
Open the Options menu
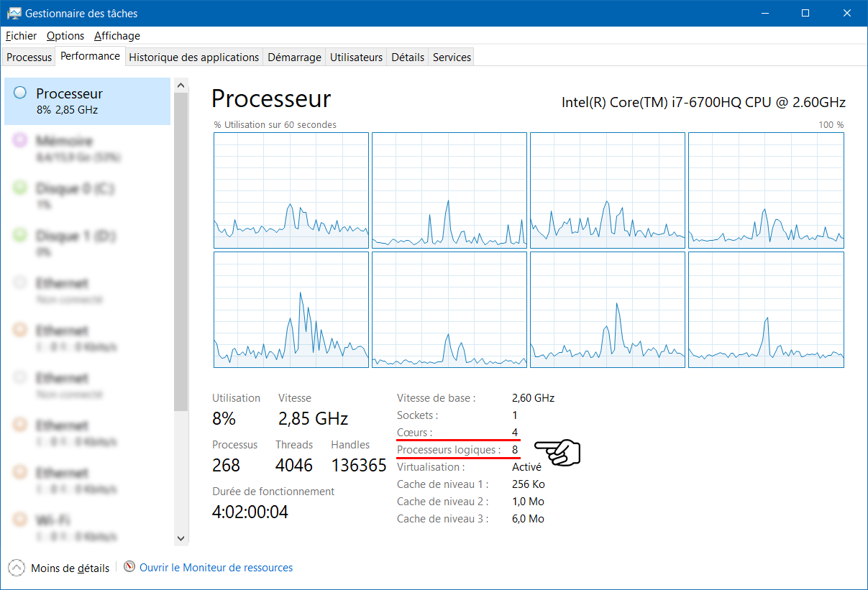[65, 35]
